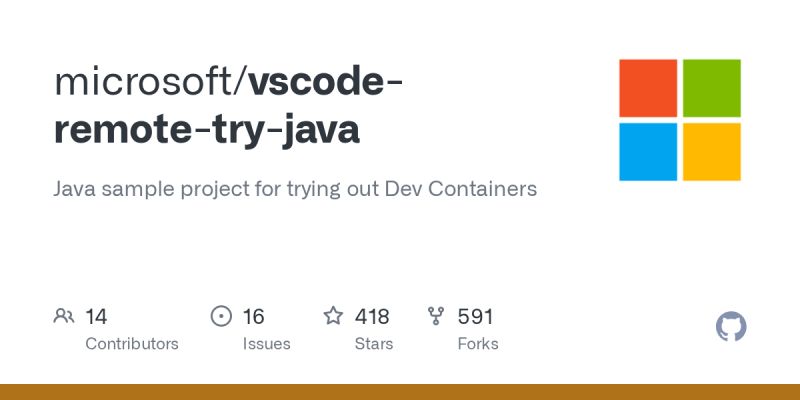This screenshot has height=400, width=800.
Task: Click the Java sample project description text
Action: (x=295, y=189)
